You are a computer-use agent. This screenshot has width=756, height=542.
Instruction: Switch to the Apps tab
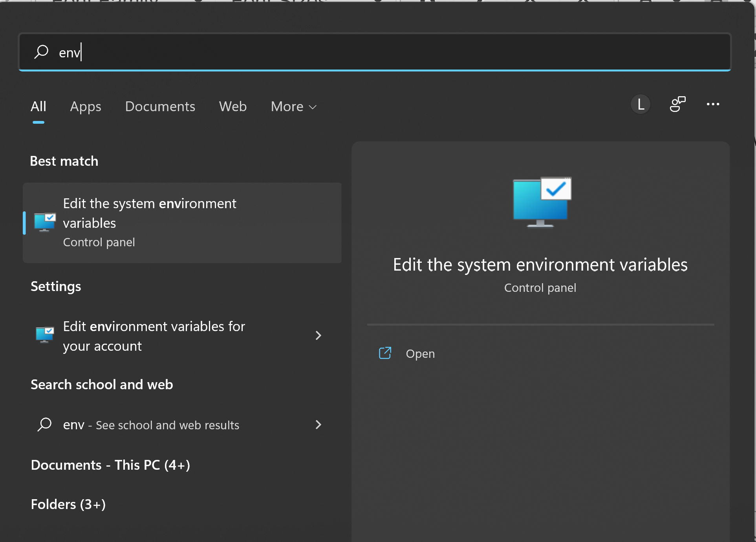coord(86,107)
